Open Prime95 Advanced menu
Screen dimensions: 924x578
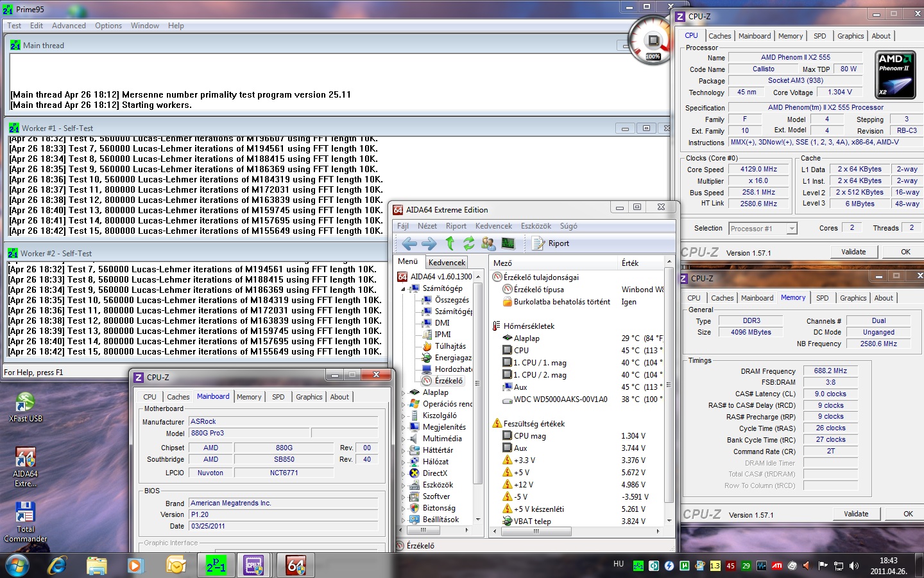69,26
